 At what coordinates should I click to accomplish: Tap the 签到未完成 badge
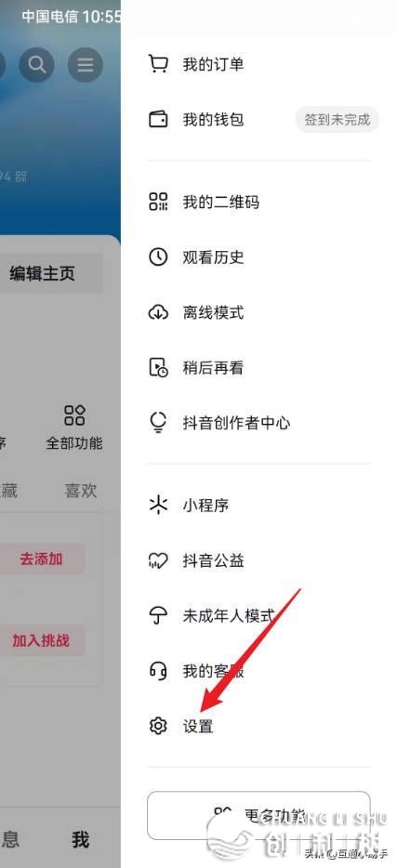(337, 120)
